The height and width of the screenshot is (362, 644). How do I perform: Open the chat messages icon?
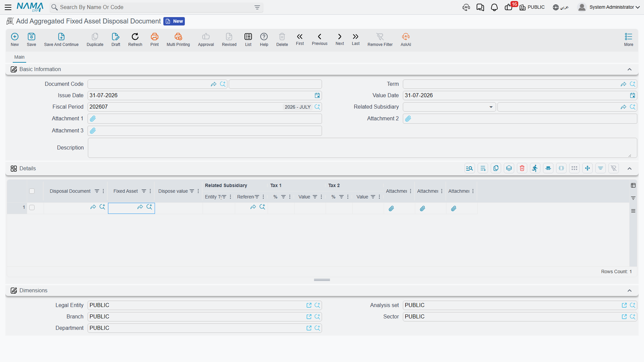(x=480, y=7)
